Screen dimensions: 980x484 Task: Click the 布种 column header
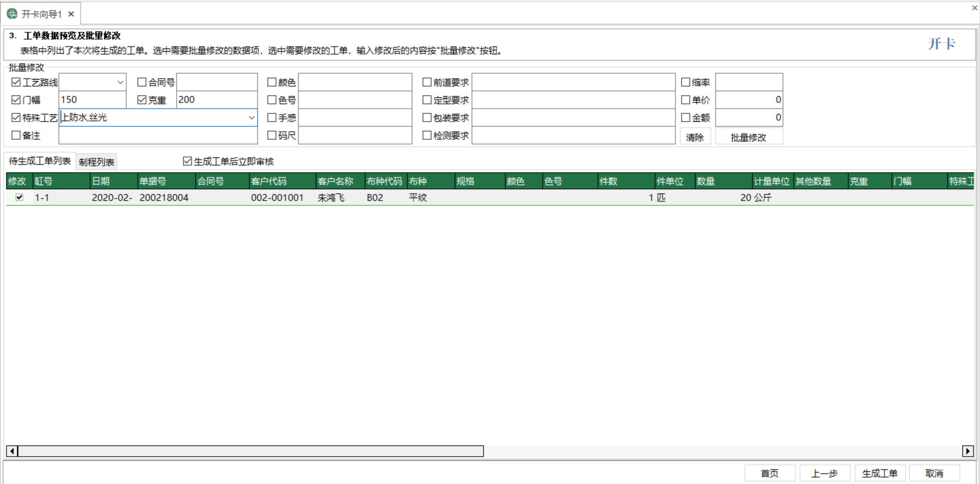click(x=431, y=181)
